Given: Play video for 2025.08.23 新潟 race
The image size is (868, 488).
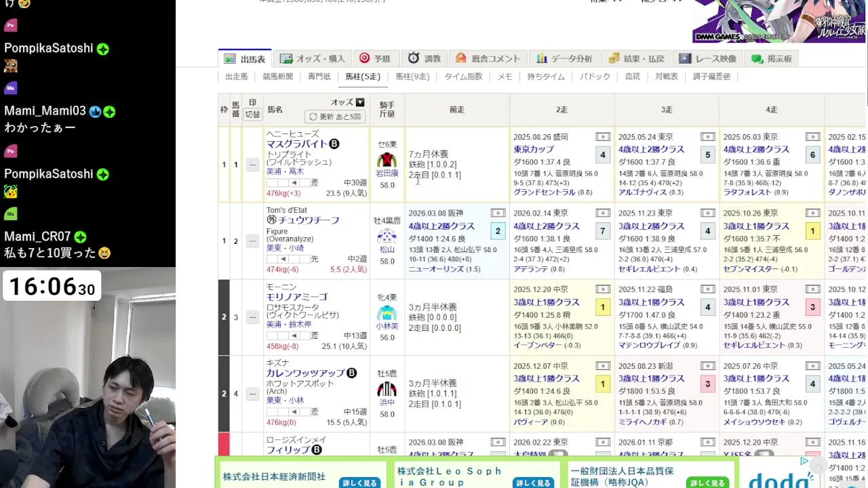Looking at the screenshot, I should pos(708,366).
